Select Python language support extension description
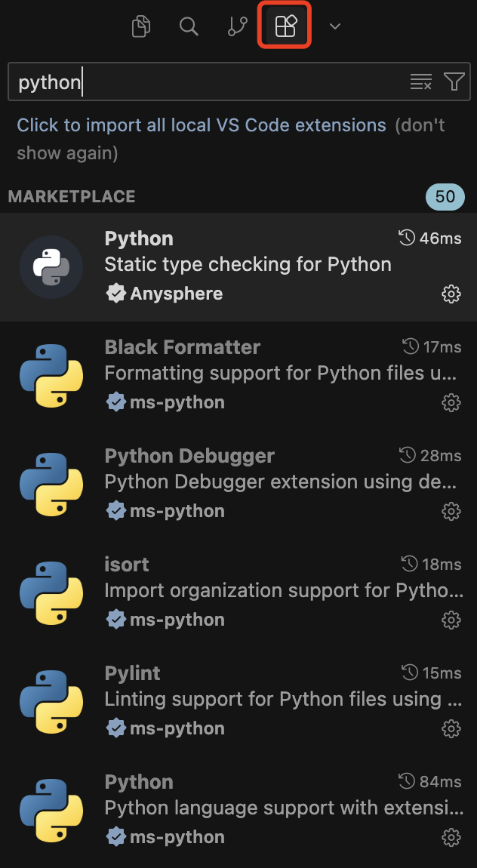The image size is (477, 868). pyautogui.click(x=284, y=808)
